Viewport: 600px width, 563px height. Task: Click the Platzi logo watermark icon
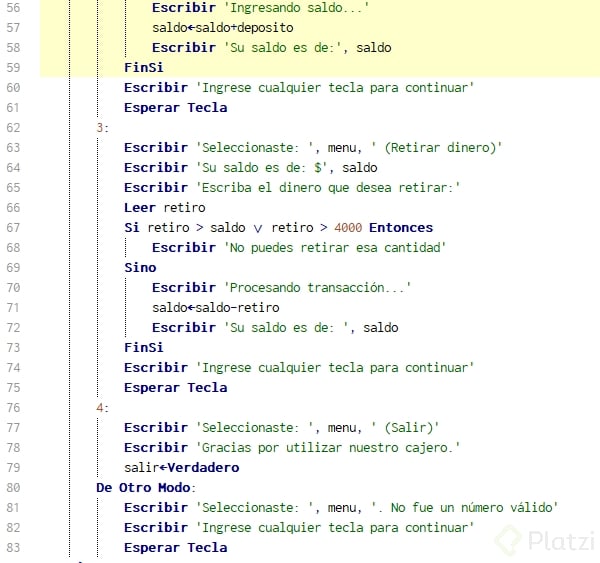[509, 540]
